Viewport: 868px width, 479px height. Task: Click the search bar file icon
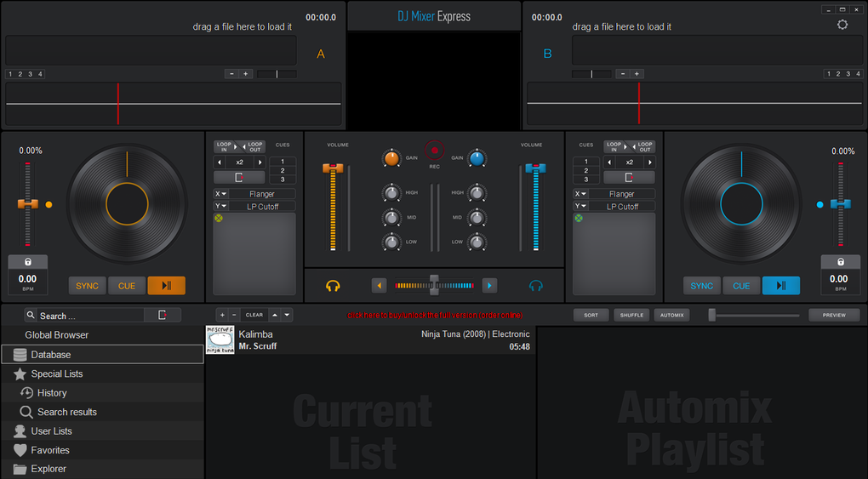click(163, 315)
